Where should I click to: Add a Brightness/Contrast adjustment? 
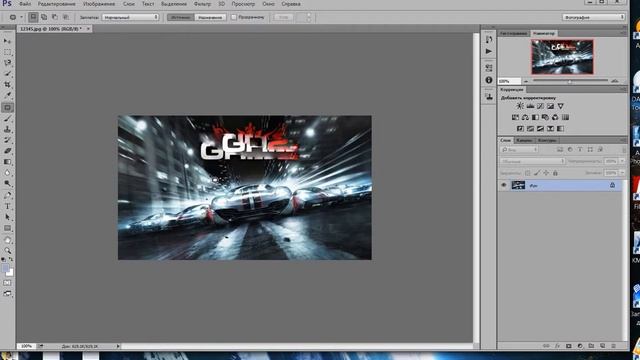click(x=520, y=106)
